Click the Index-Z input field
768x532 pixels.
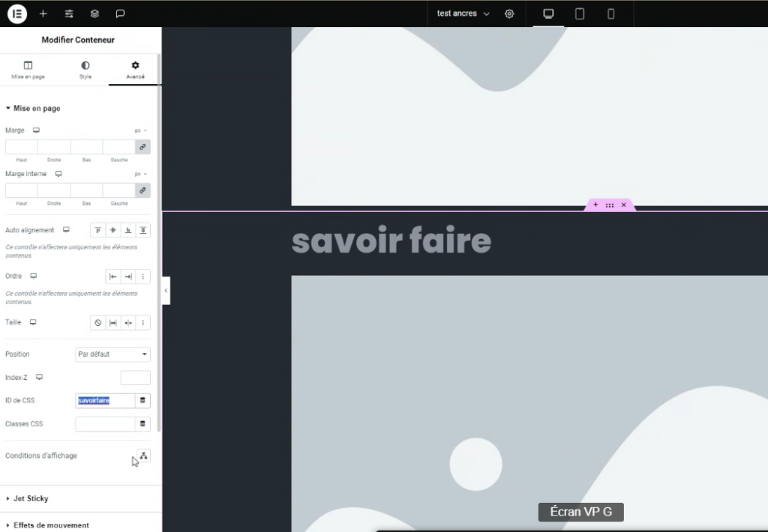click(x=135, y=378)
